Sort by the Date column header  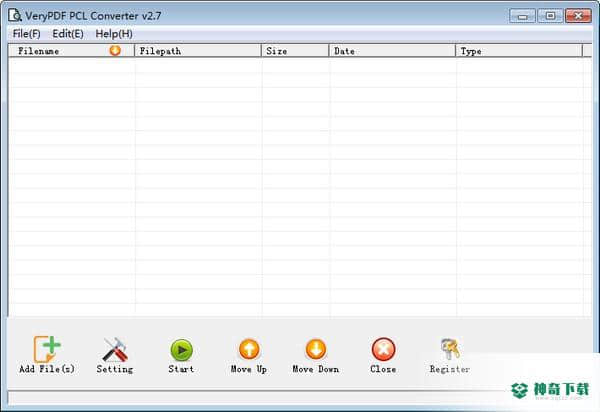(x=392, y=50)
